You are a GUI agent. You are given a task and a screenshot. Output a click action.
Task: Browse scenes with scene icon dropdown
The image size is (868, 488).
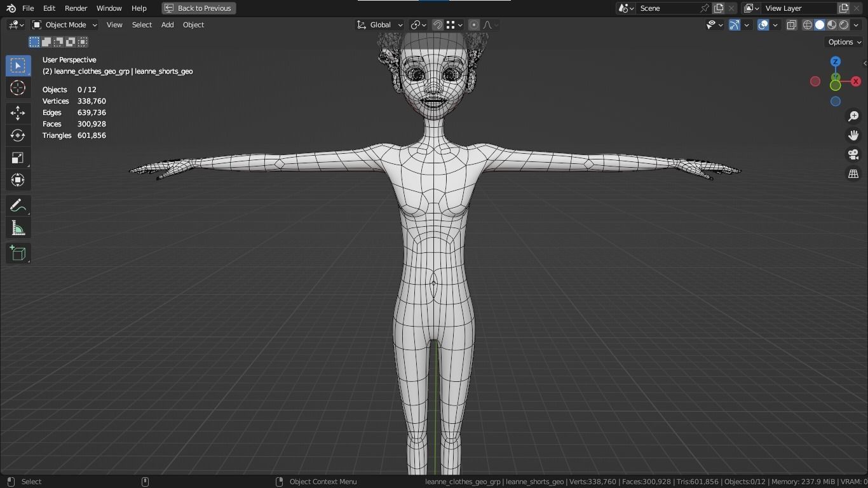pos(626,8)
